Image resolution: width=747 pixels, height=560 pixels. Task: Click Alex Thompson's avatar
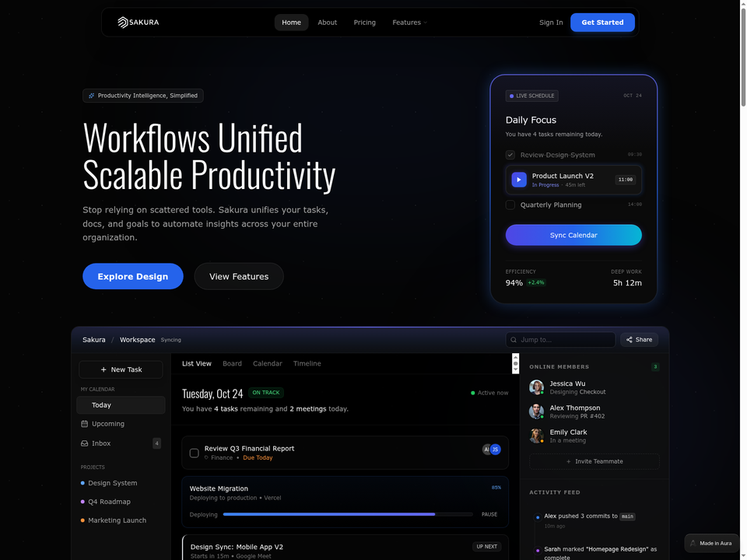point(536,411)
